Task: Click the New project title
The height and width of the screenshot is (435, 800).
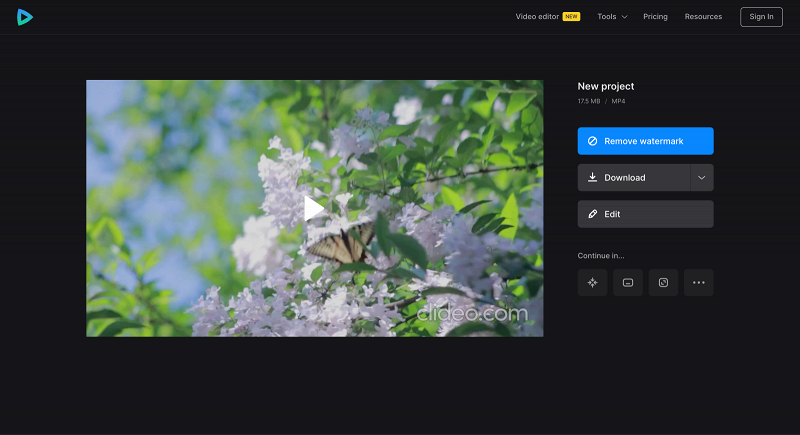Action: point(606,86)
